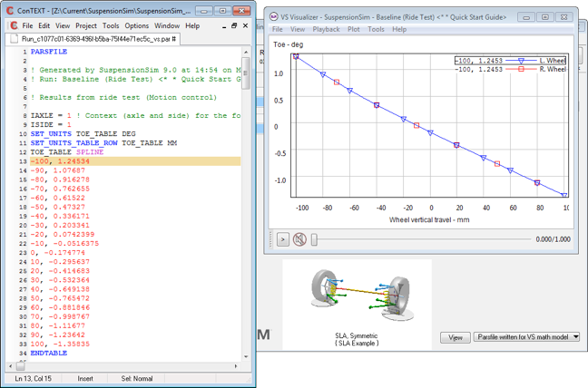Click the play button in VS Visualizer

tap(283, 239)
